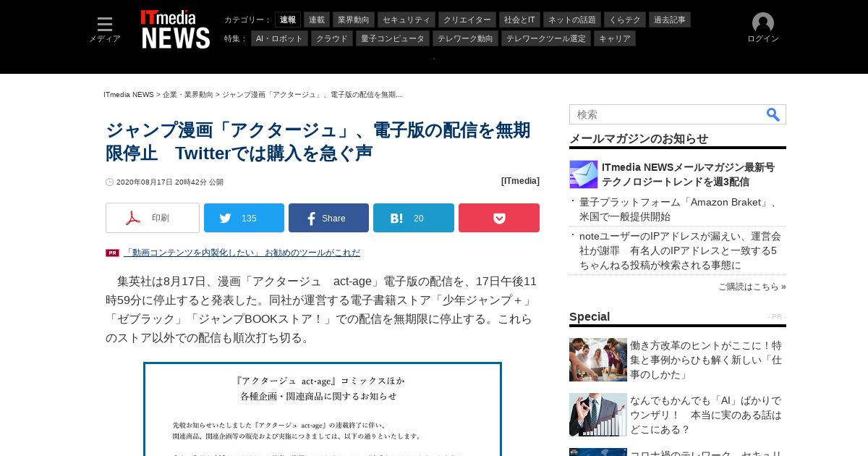
Task: Click the 2020年08月17日 publish date
Action: point(170,182)
